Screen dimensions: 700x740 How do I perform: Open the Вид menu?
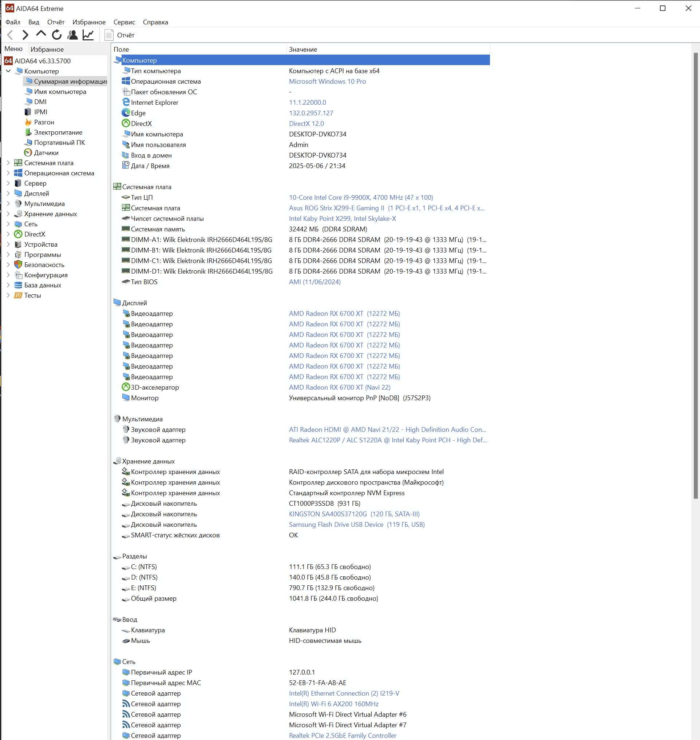tap(34, 22)
